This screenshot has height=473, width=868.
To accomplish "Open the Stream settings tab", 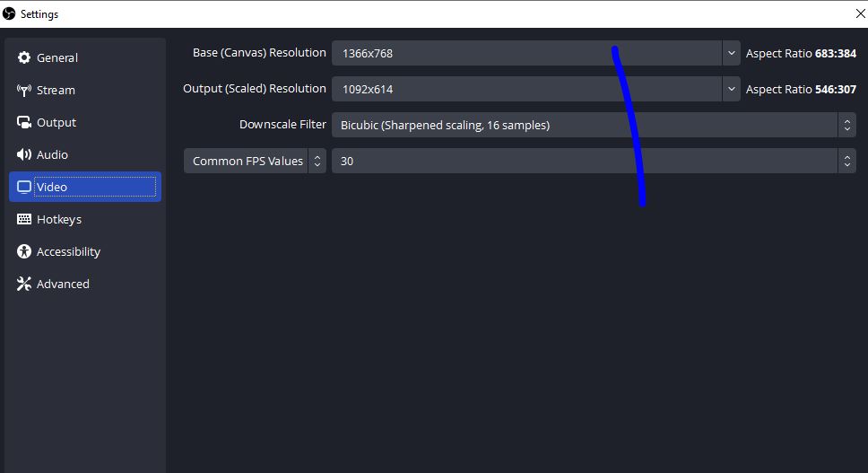I will click(56, 90).
